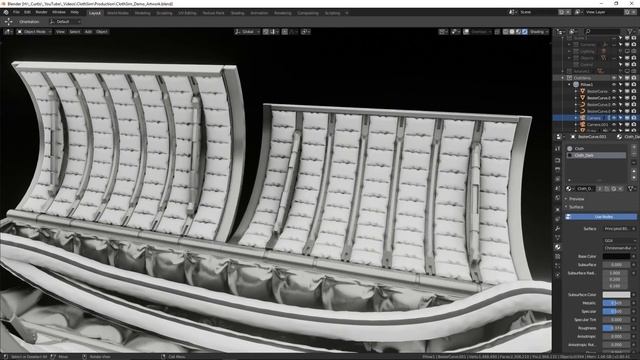Open the viewport Add menu
Image resolution: width=640 pixels, height=360 pixels.
pos(88,31)
